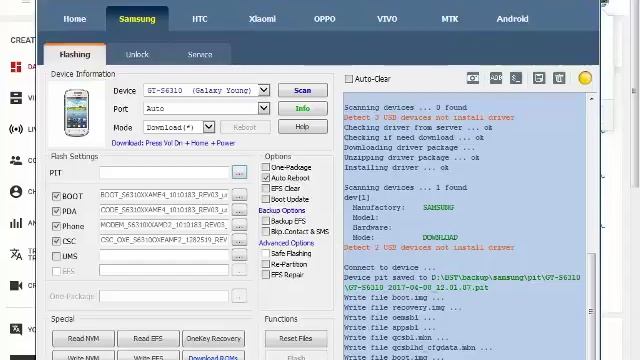Screen dimensions: 640x360
Task: Browse for a UMS file
Action: pyautogui.click(x=240, y=256)
